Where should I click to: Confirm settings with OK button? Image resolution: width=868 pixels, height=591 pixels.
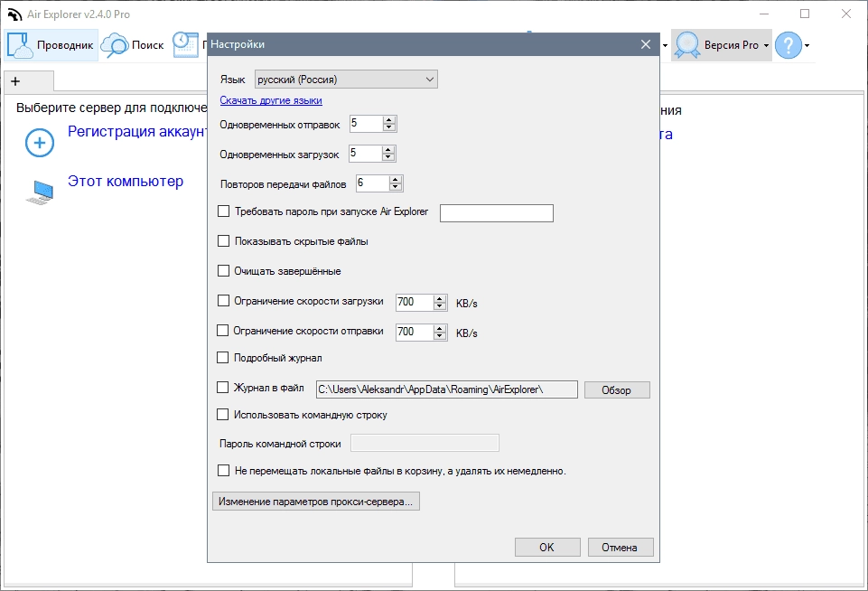[x=547, y=548]
